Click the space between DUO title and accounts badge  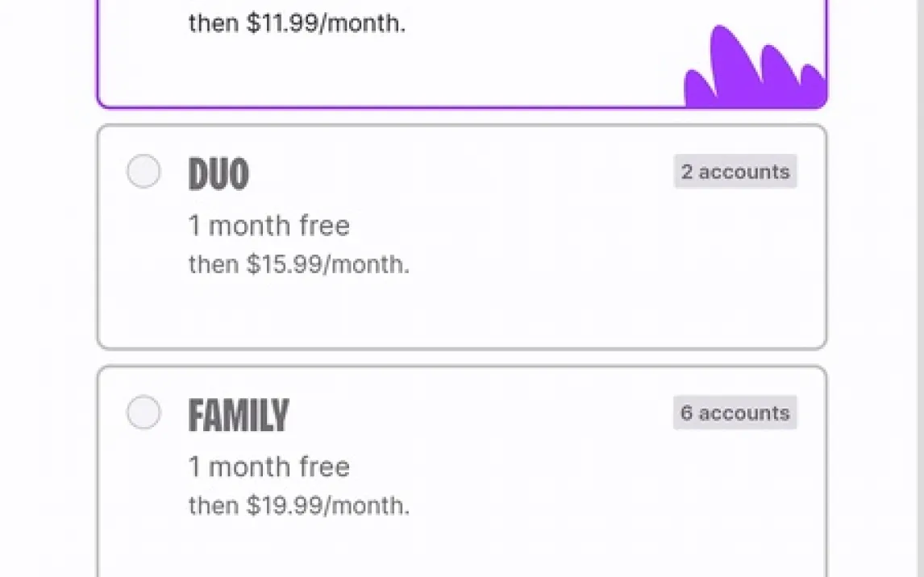pyautogui.click(x=460, y=172)
